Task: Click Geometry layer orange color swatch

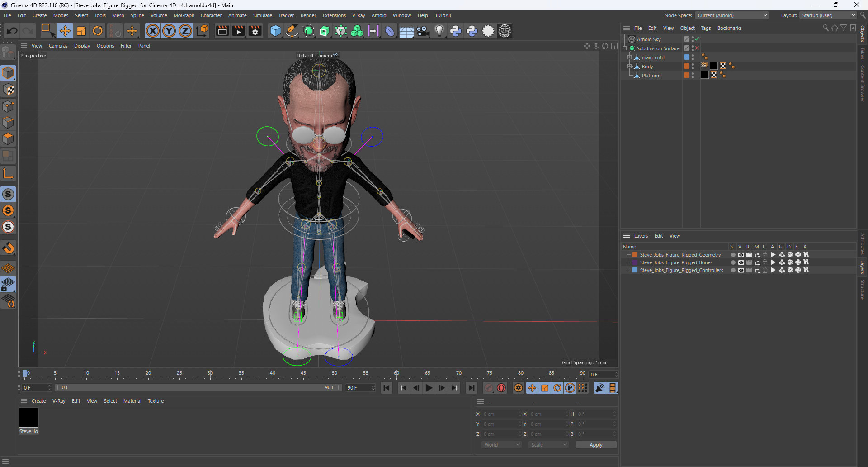Action: pos(635,255)
